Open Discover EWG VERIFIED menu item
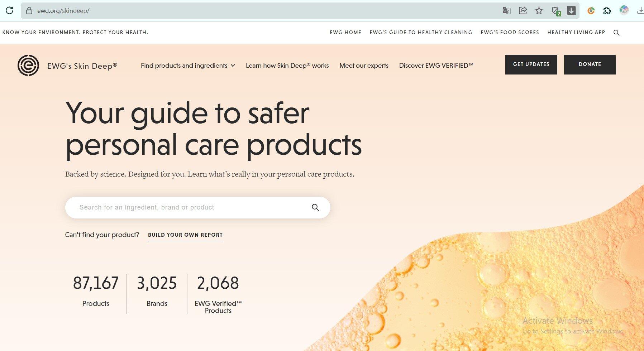644x351 pixels. coord(436,66)
